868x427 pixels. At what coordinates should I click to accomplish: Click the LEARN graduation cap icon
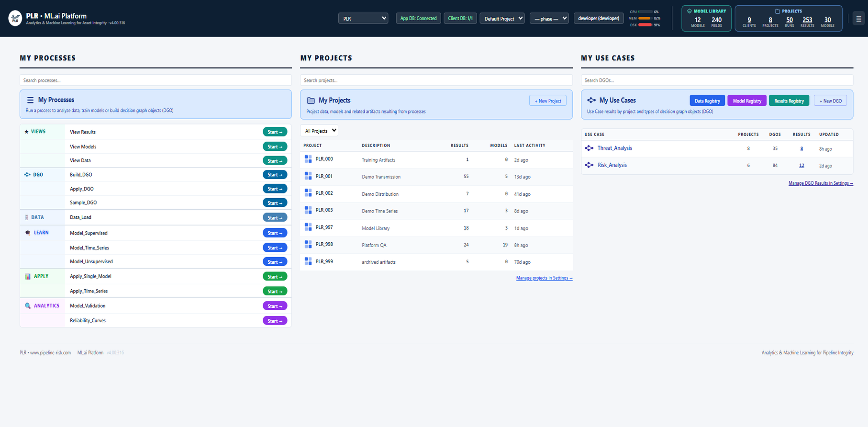[28, 233]
